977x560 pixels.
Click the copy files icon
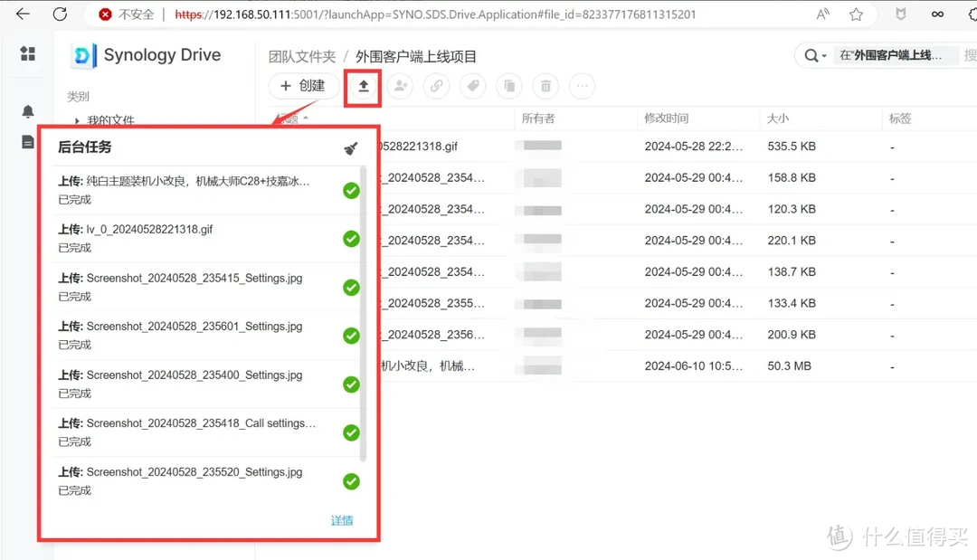tap(508, 86)
